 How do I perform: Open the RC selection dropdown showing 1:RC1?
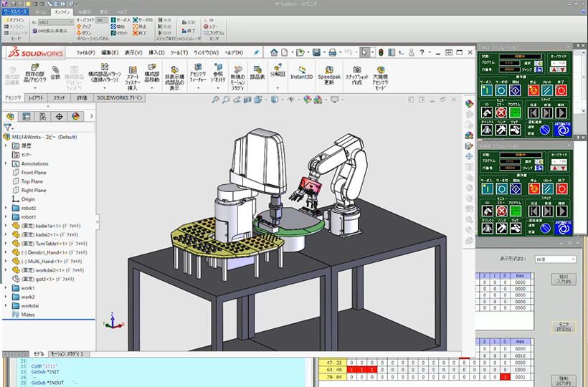[x=54, y=23]
